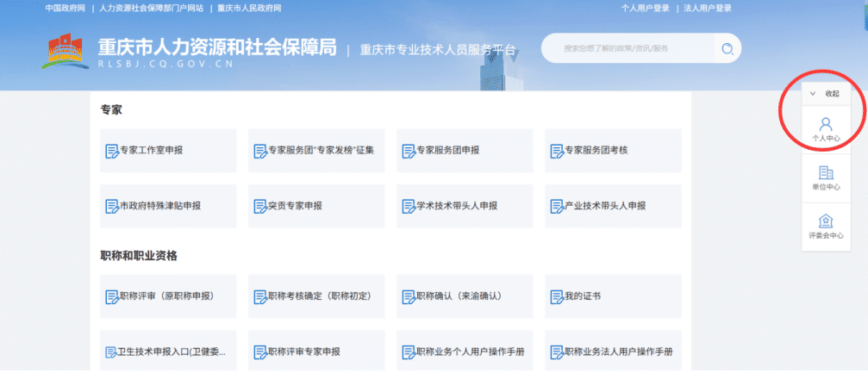Click the edit icon beside 突贡专家申报
This screenshot has width=868, height=373.
tap(259, 207)
